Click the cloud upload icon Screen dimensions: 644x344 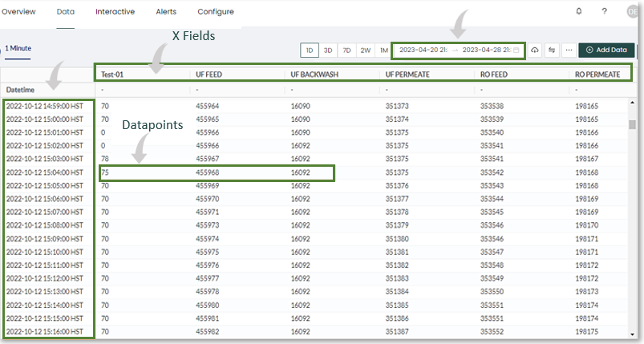coord(536,50)
